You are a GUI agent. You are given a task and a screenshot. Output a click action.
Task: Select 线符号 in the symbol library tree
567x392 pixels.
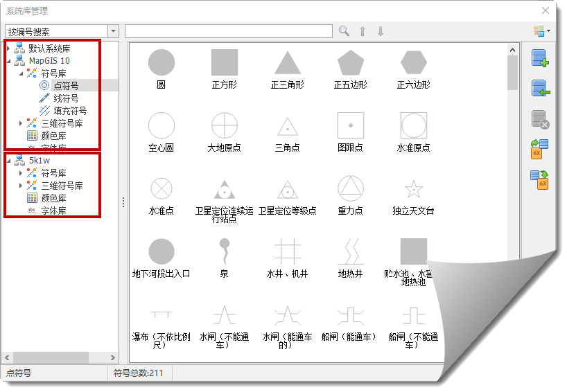(66, 98)
